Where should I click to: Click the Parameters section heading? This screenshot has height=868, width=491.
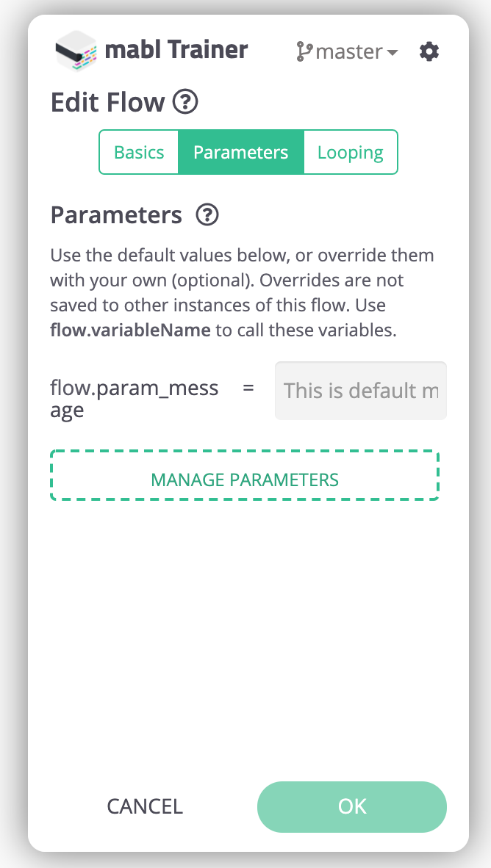[x=116, y=215]
